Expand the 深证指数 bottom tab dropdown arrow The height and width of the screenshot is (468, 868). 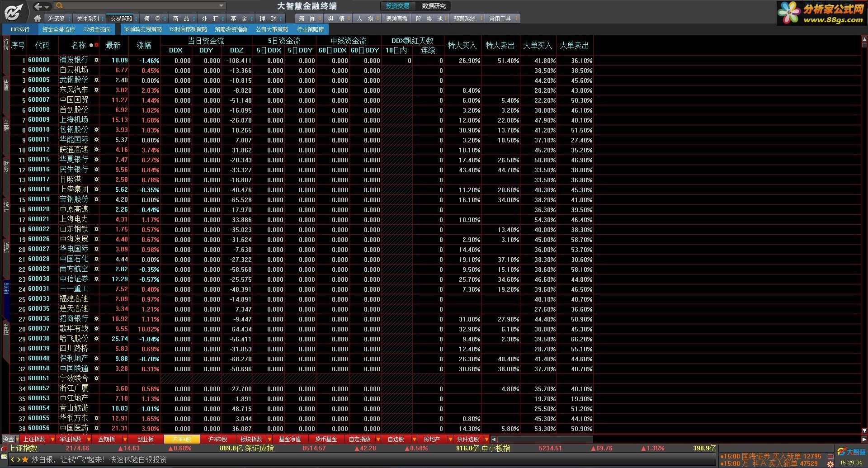(89, 439)
